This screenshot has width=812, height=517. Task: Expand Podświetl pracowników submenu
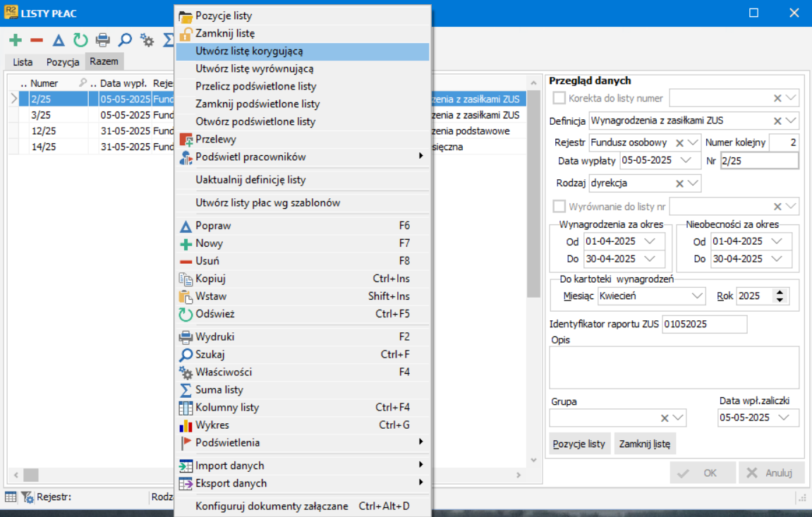tap(303, 157)
